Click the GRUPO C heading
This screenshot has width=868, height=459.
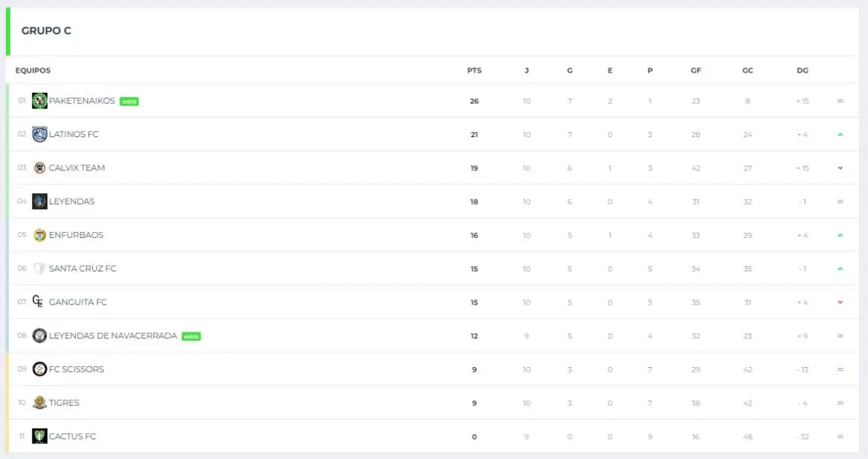click(47, 31)
